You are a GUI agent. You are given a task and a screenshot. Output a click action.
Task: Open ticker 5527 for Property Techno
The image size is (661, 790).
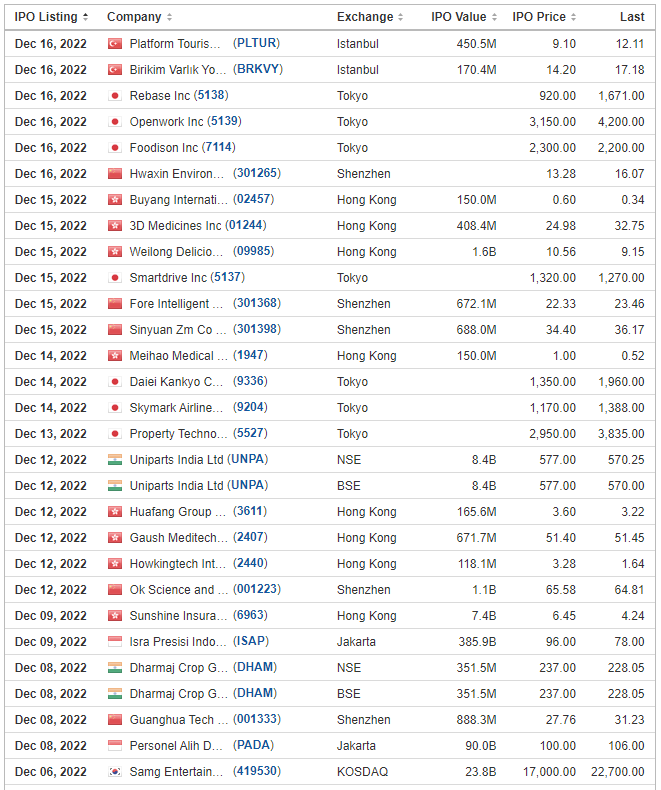coord(250,433)
